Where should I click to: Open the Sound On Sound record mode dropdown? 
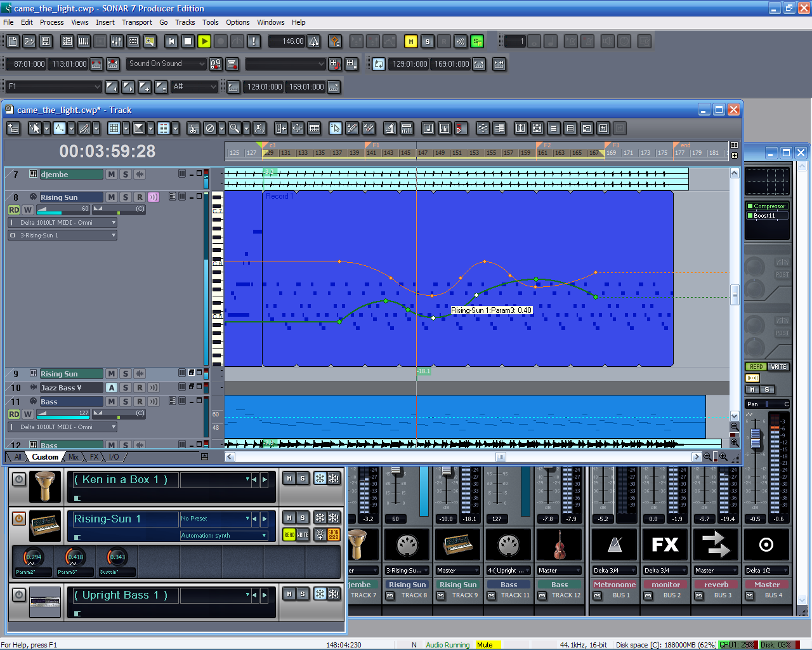click(x=167, y=64)
